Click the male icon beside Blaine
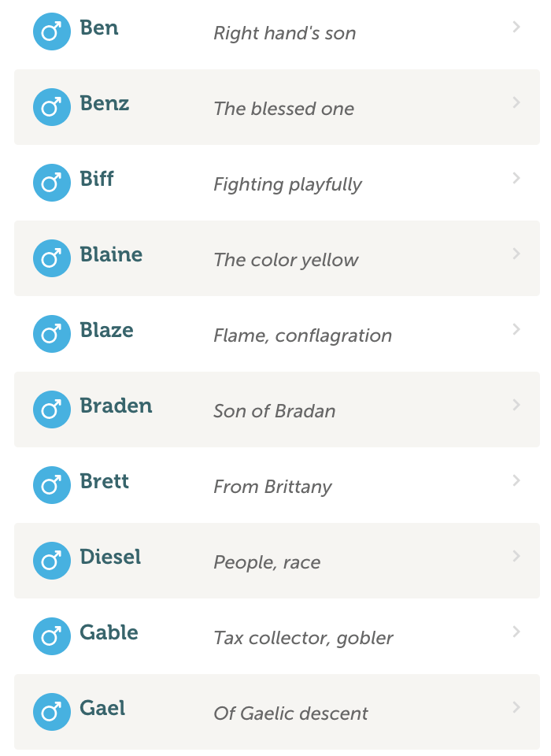Image resolution: width=551 pixels, height=756 pixels. coord(52,258)
